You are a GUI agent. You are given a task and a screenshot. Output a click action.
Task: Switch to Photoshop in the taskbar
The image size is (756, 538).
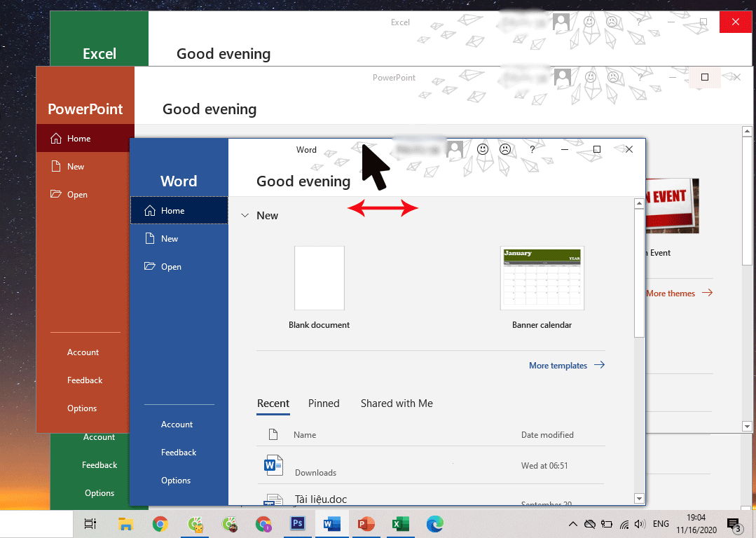[x=298, y=523]
